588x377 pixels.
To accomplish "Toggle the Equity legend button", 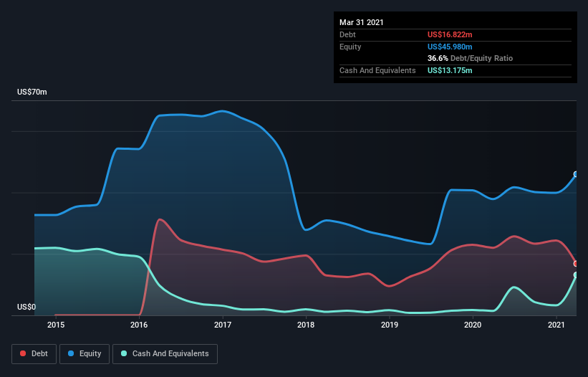I will coord(85,354).
